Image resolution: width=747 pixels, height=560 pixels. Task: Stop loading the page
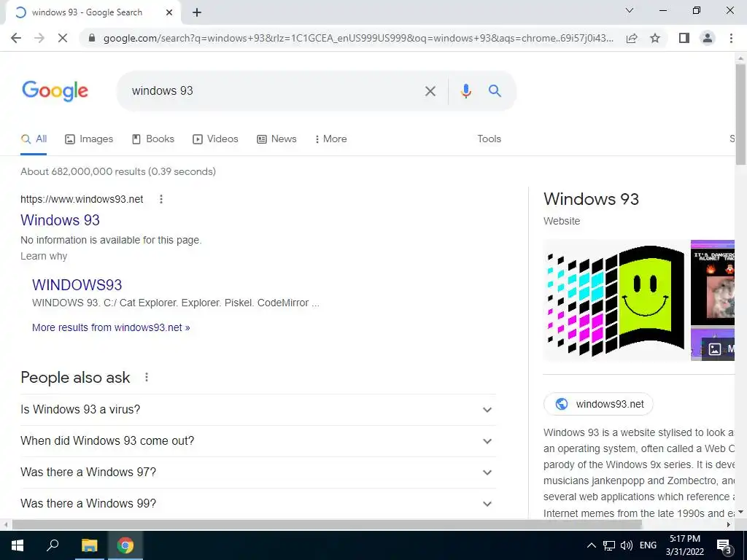click(63, 38)
